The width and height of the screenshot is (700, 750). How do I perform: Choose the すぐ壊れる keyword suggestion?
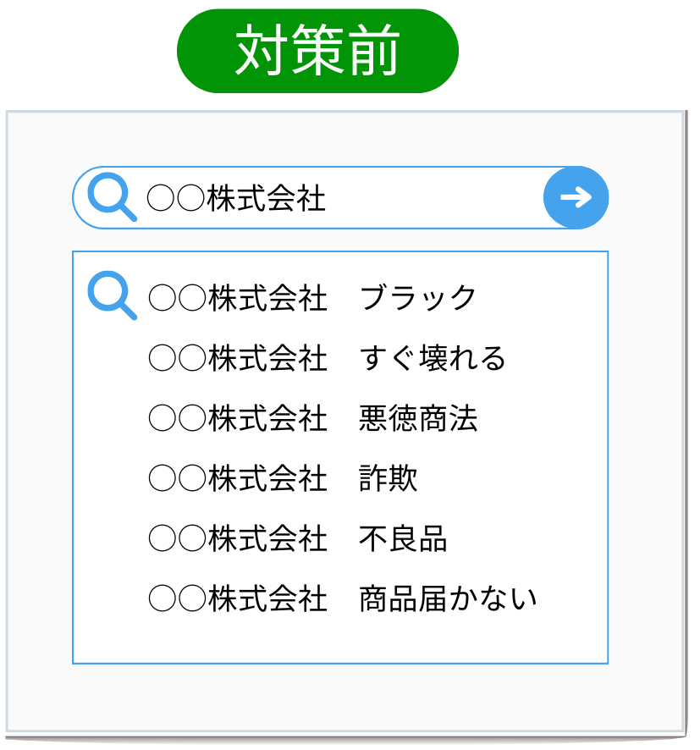coord(433,358)
